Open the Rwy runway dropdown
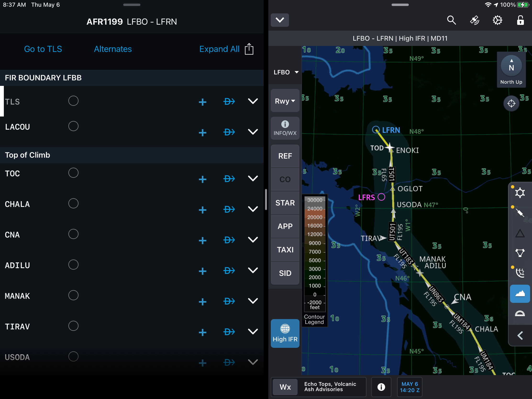The width and height of the screenshot is (532, 399). point(285,101)
